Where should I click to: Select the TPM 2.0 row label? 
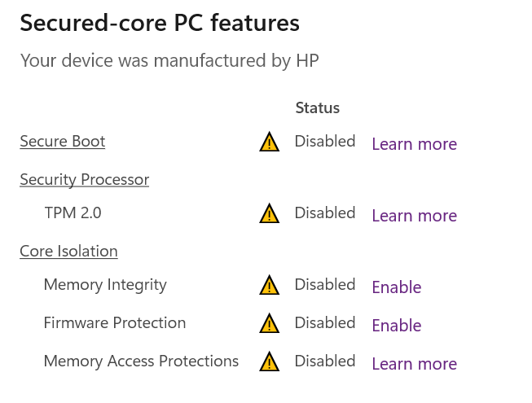click(73, 213)
